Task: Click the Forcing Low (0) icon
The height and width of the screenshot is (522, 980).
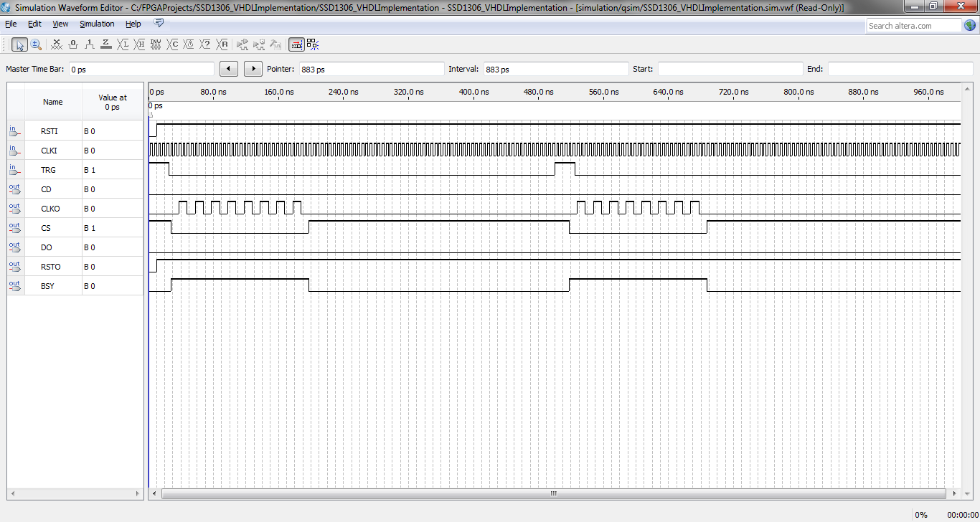Action: 73,44
